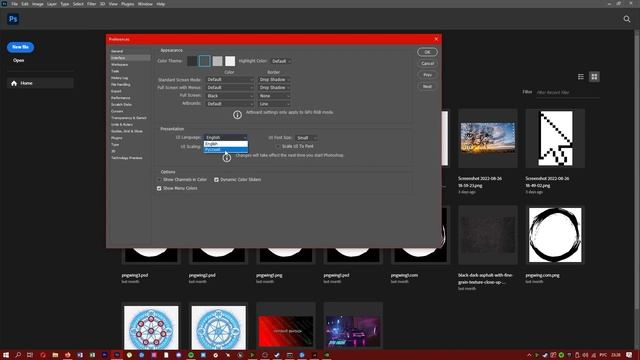Screen dimensions: 640x360
Task: Open the Window menu
Action: (x=145, y=4)
